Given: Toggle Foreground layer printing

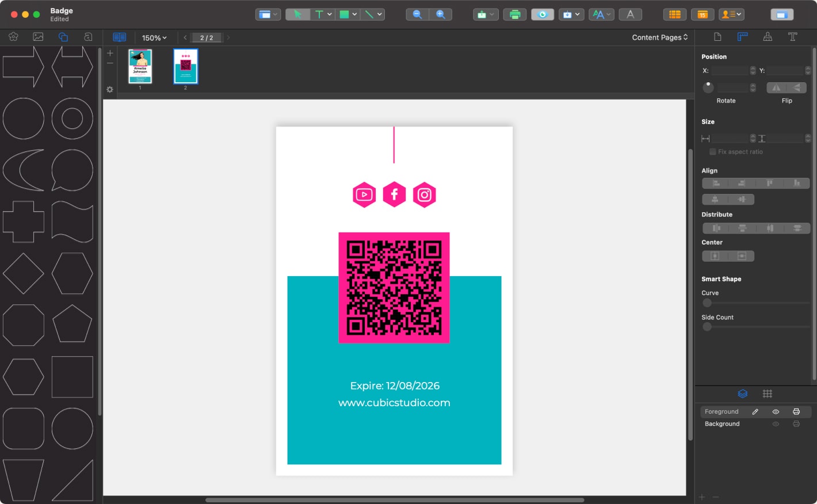Looking at the screenshot, I should [796, 411].
